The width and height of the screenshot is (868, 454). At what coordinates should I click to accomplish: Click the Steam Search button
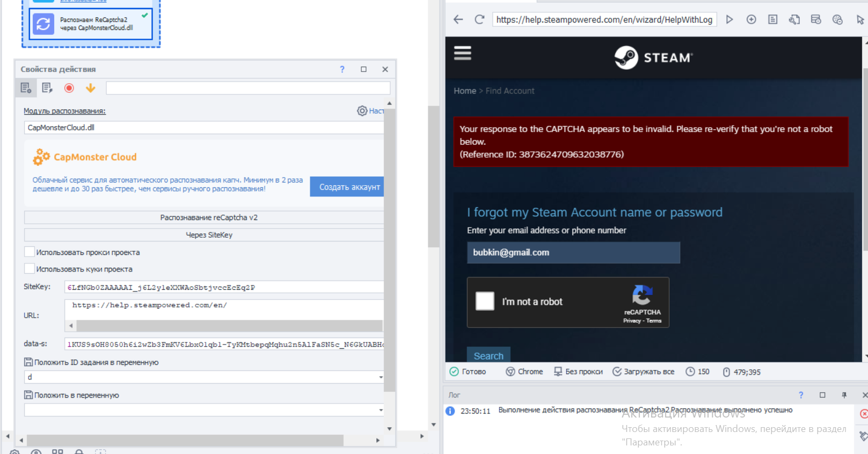[x=488, y=355]
